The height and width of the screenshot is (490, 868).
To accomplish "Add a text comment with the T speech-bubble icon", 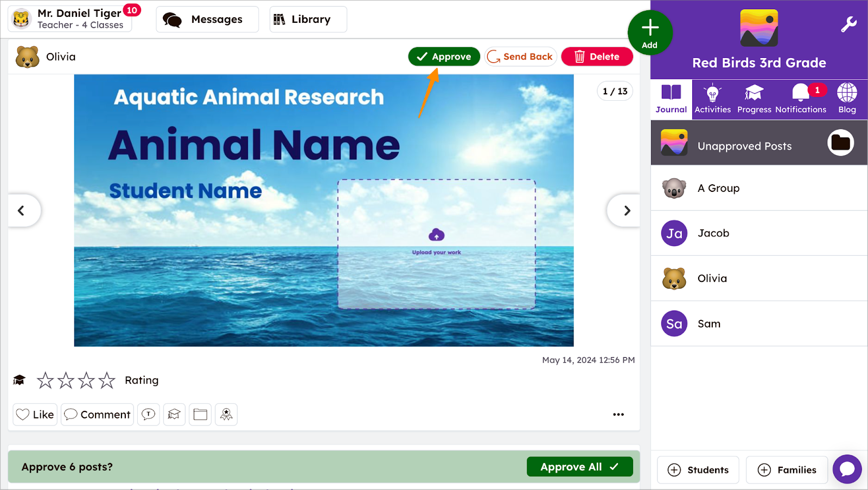I will (148, 414).
